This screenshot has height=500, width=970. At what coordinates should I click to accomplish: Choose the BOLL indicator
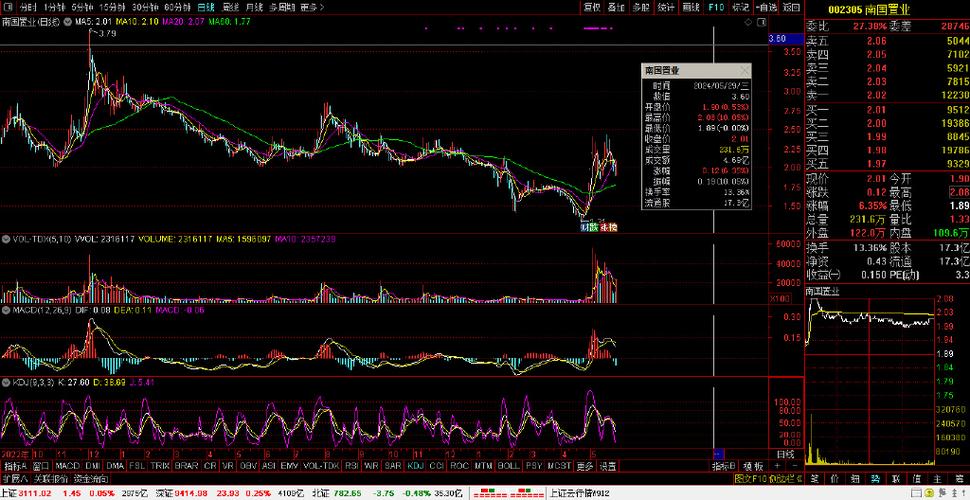508,466
